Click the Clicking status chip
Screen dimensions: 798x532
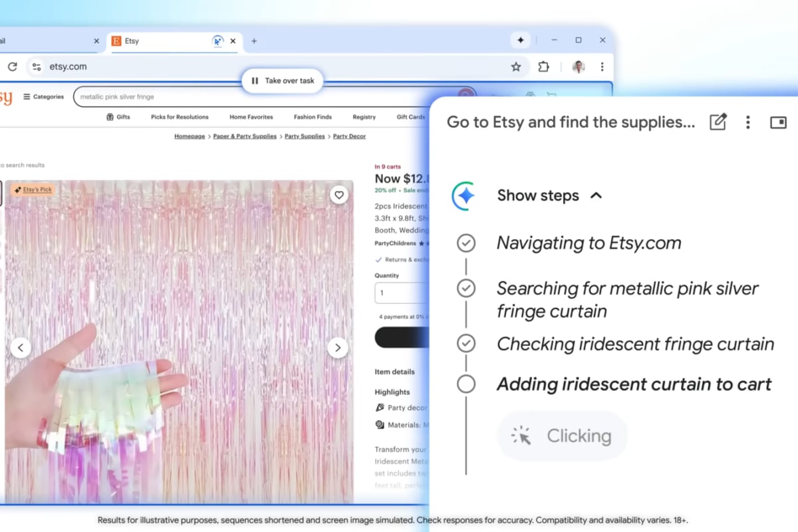562,436
